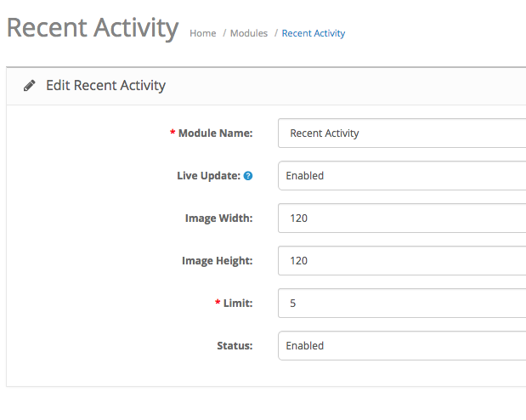Click the Image Width field

pos(402,219)
